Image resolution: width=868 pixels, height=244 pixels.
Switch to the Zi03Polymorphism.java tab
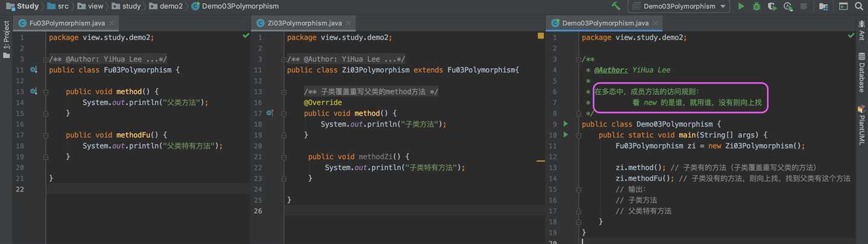[x=304, y=23]
